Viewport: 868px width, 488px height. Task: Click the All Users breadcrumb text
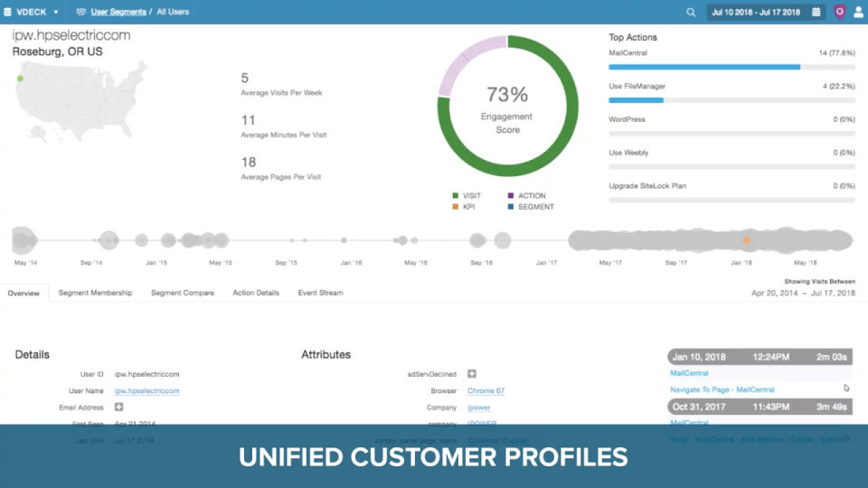[173, 12]
